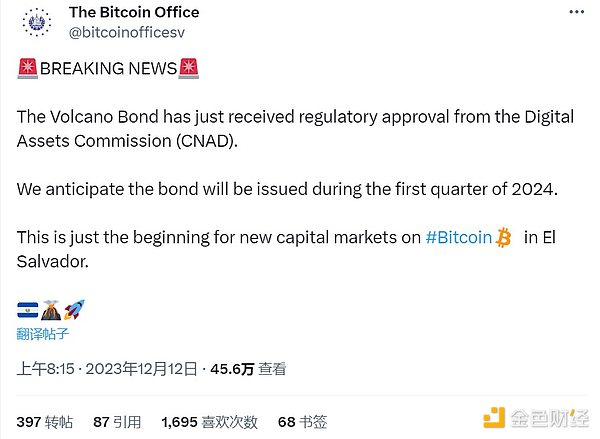The width and height of the screenshot is (600, 439).
Task: Click the rocket emoji
Action: pyautogui.click(x=73, y=310)
